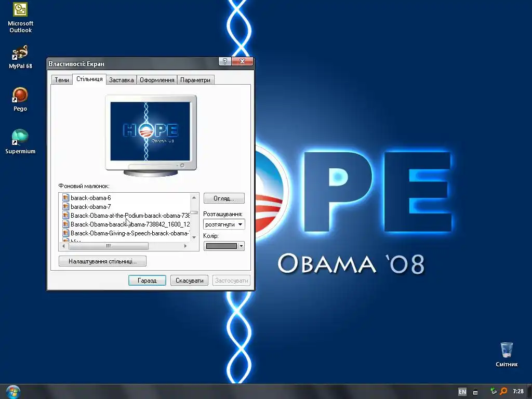
Task: Click the up arrow of wallpaper list scrollbar
Action: pyautogui.click(x=194, y=197)
